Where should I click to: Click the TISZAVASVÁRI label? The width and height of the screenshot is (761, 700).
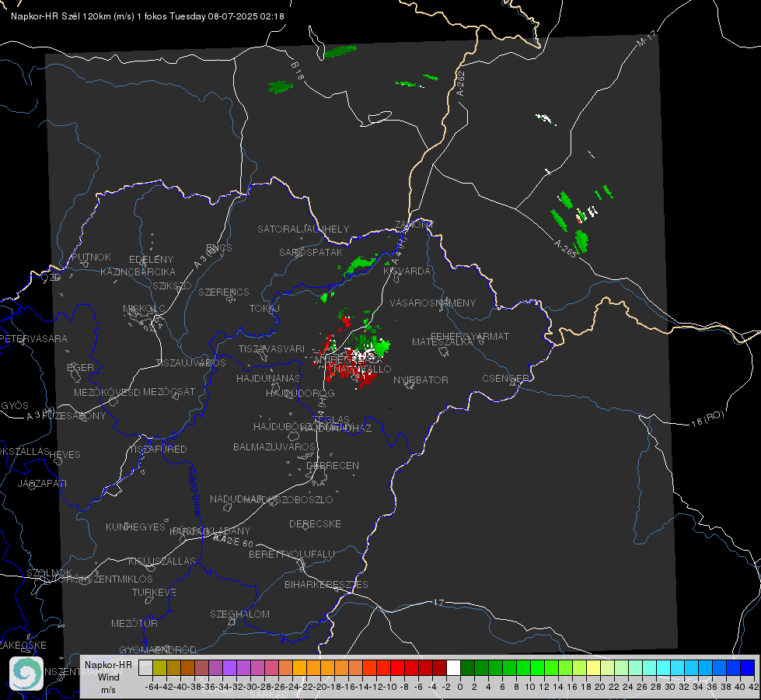tap(272, 348)
